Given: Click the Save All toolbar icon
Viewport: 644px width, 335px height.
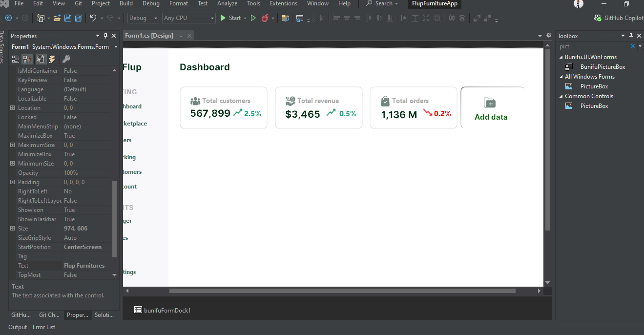Looking at the screenshot, I should tap(78, 18).
